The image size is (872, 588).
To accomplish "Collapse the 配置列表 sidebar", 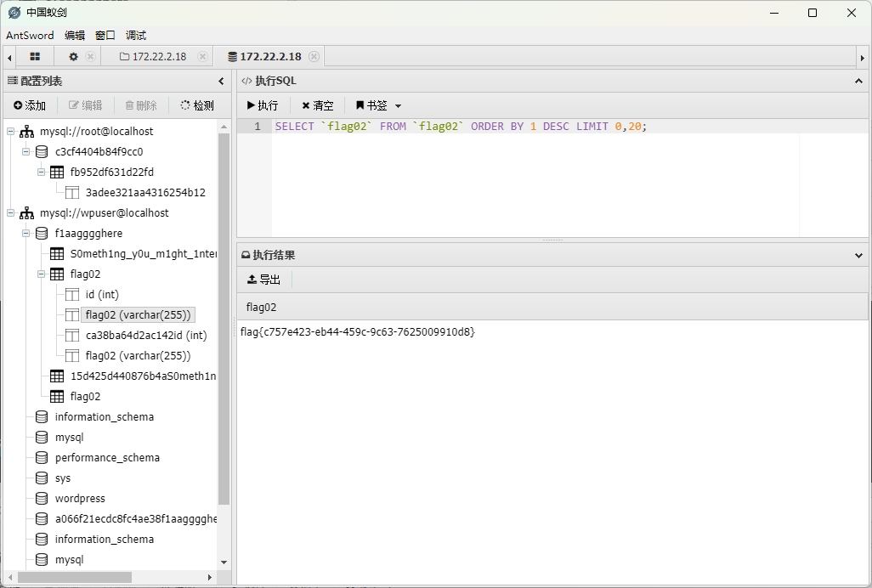I will point(221,81).
